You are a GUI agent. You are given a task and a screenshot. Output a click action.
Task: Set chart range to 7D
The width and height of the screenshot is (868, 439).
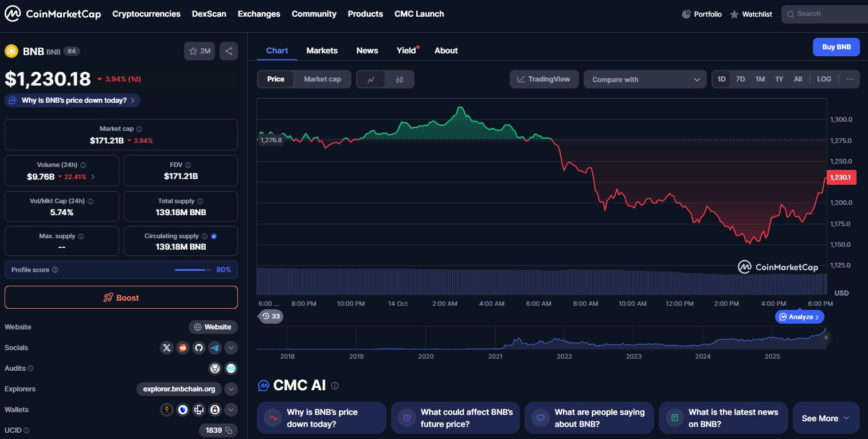click(740, 79)
